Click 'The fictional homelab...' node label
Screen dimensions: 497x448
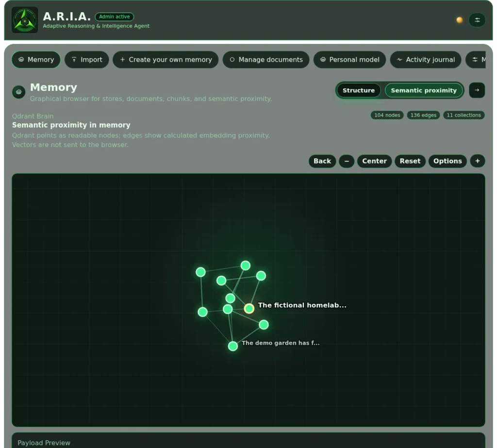click(302, 305)
